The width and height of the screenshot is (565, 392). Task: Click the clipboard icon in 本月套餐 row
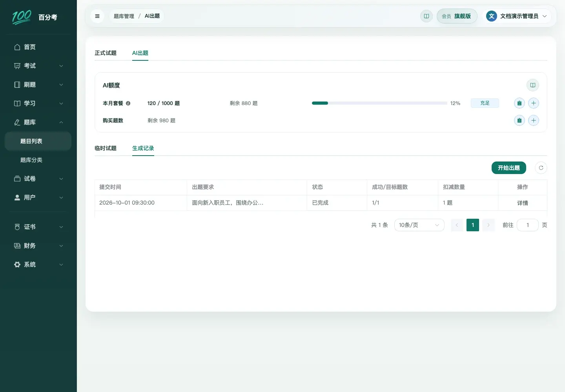pyautogui.click(x=519, y=103)
